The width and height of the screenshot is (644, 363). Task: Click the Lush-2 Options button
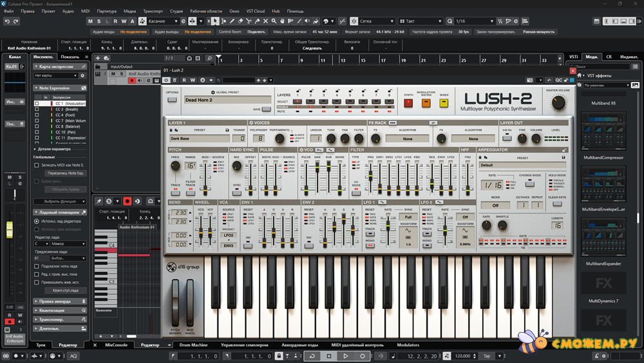(172, 99)
